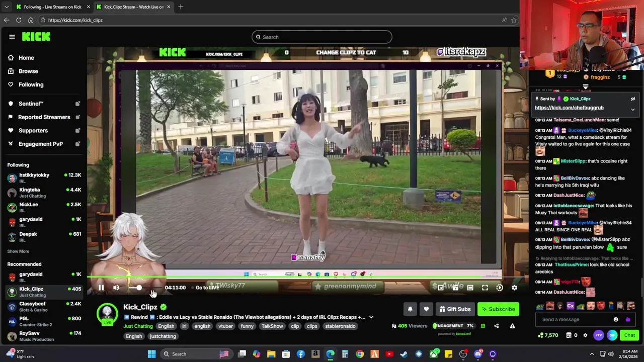The width and height of the screenshot is (644, 362).
Task: Enter fullscreen video mode
Action: click(x=485, y=288)
